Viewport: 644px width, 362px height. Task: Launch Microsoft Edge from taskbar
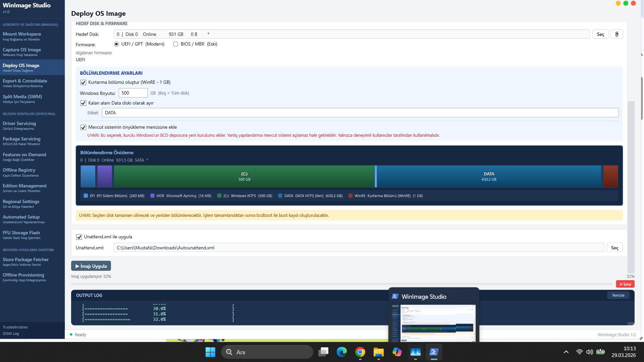(342, 352)
